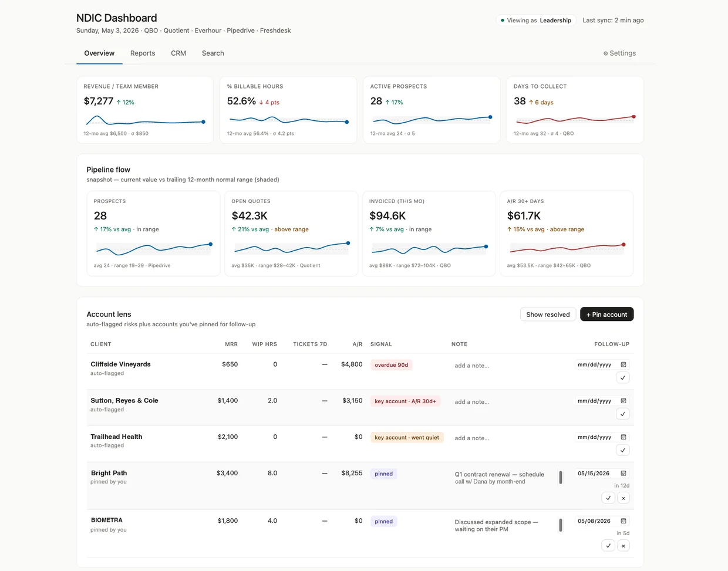Click the Bright Path note scrollbar handle

561,478
